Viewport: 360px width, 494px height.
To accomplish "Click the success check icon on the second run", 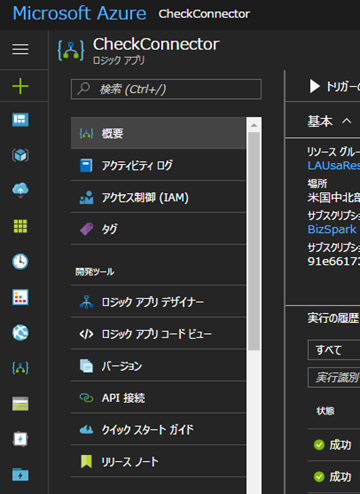I will [319, 477].
